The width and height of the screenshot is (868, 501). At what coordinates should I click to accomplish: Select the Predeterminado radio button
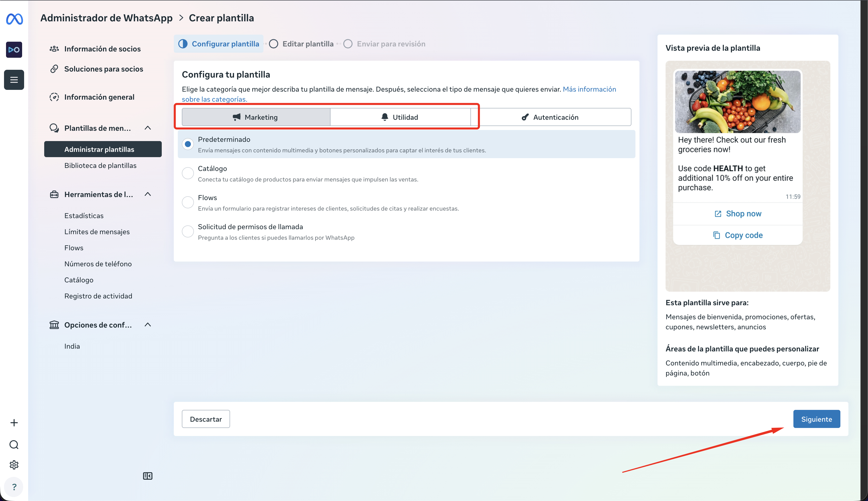188,144
